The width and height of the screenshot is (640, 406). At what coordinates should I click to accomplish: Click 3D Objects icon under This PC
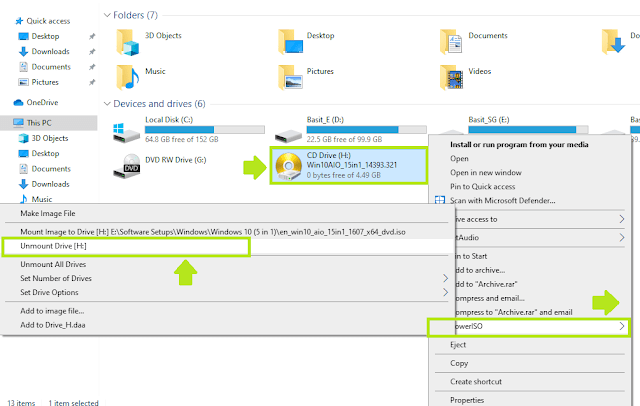[23, 138]
